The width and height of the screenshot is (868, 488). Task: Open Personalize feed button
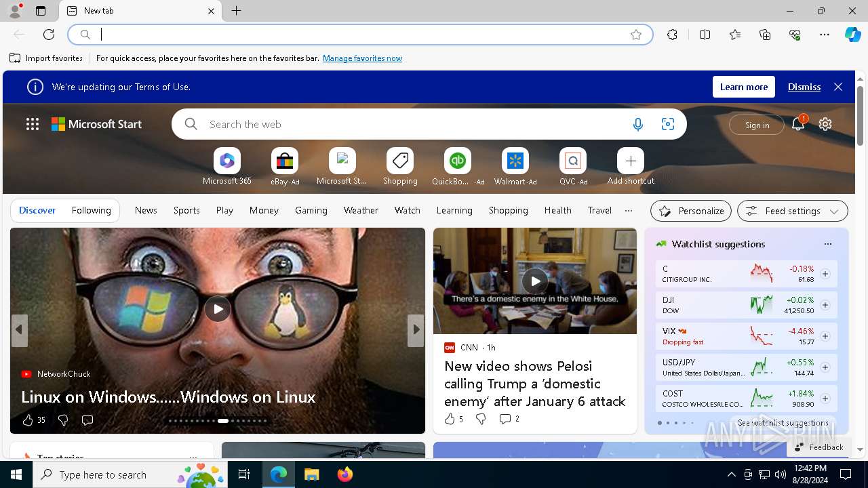(x=691, y=211)
